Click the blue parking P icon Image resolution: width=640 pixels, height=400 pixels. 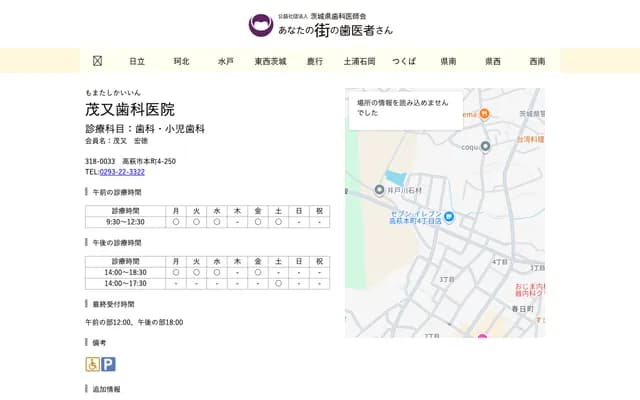pyautogui.click(x=108, y=365)
